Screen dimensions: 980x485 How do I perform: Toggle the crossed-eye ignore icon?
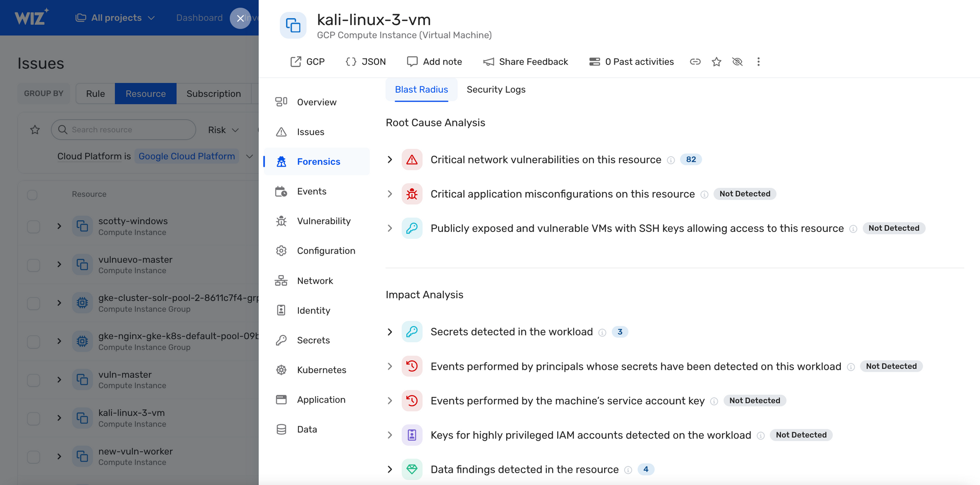pos(737,62)
